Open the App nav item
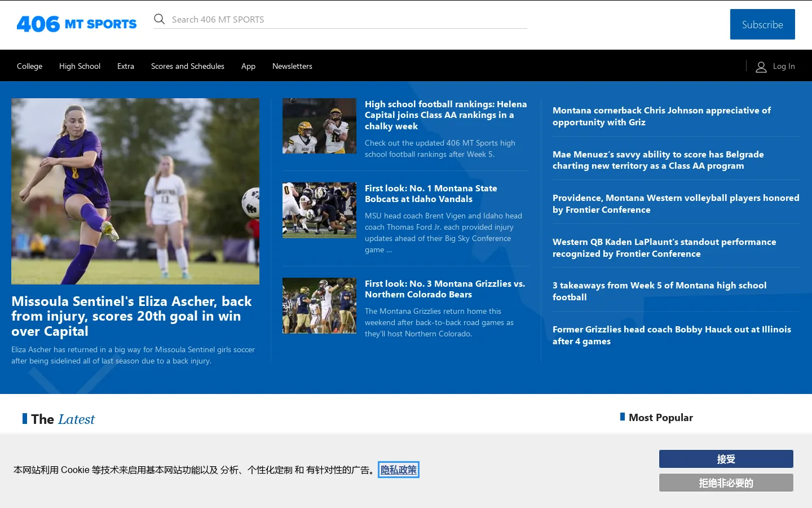 coord(248,66)
